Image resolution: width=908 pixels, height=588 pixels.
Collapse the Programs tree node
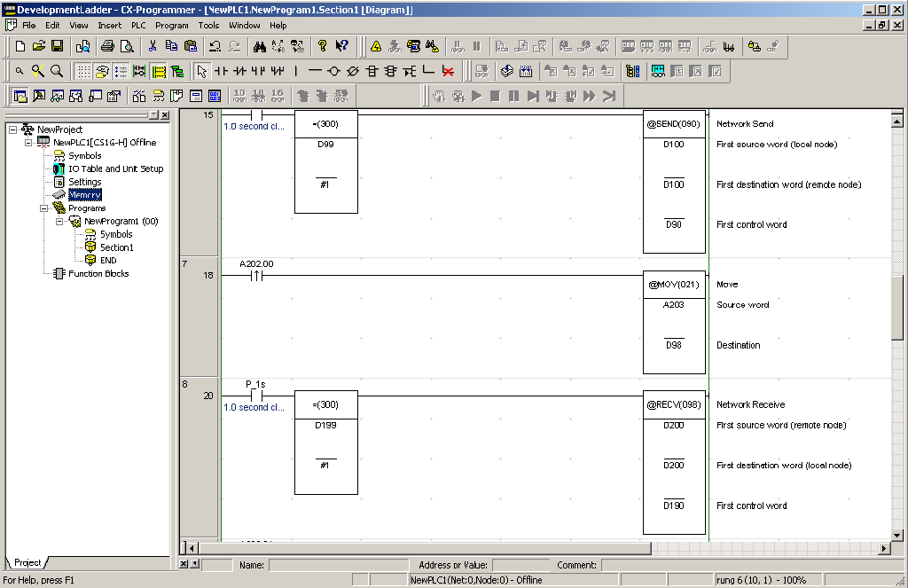coord(44,208)
